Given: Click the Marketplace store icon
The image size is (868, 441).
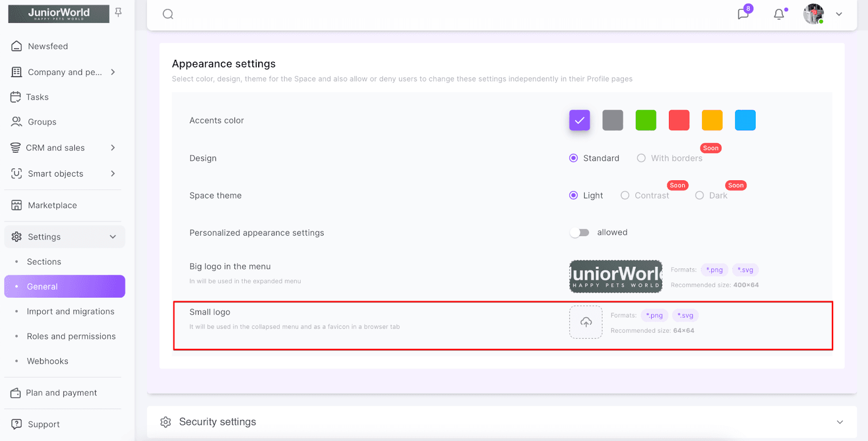Looking at the screenshot, I should coord(17,205).
